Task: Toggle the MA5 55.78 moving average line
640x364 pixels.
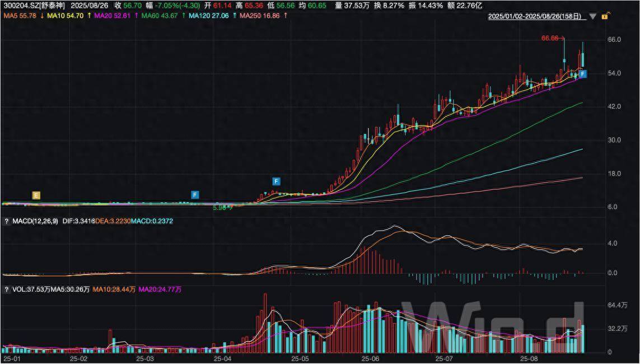Action: coord(20,15)
